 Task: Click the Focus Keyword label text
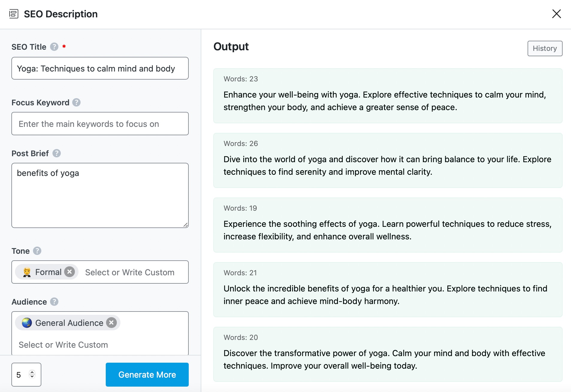(x=40, y=103)
